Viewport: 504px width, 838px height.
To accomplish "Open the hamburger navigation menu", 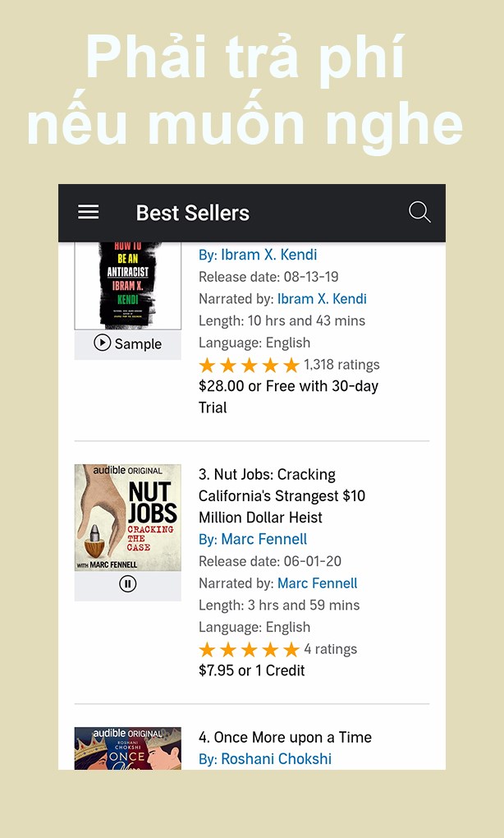I will point(89,212).
